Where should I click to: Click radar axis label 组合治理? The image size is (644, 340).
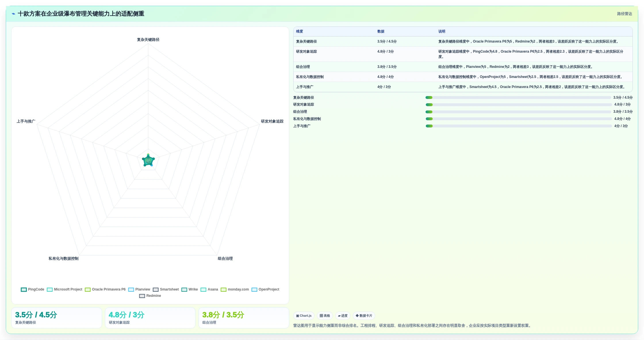pos(225,259)
